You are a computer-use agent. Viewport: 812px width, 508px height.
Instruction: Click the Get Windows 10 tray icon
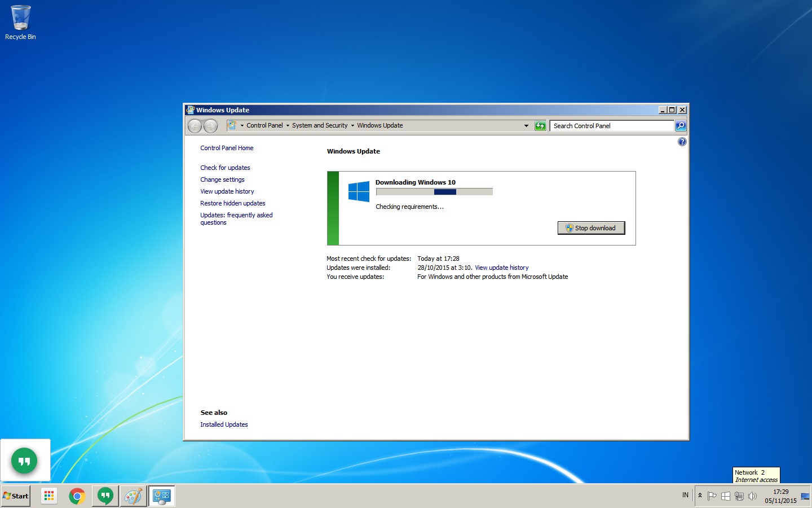(x=725, y=496)
